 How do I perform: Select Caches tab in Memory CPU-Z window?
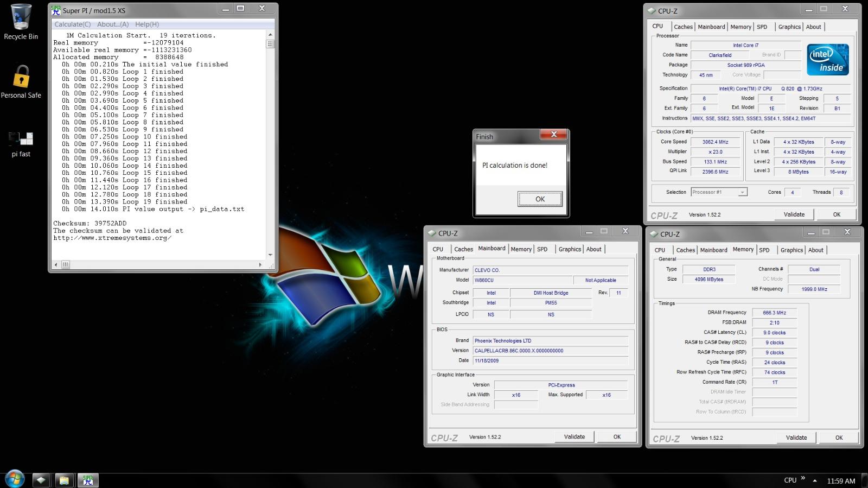point(685,250)
